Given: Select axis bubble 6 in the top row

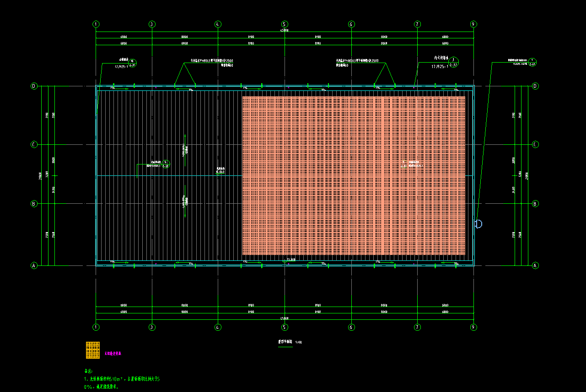Looking at the screenshot, I should point(351,24).
